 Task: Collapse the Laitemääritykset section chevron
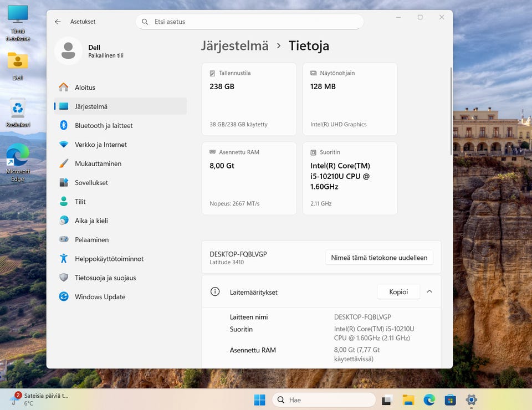point(429,292)
